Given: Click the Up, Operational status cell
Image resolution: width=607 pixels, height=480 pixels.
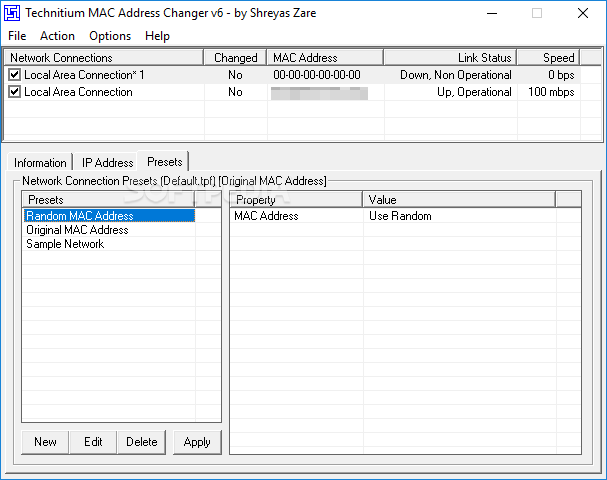Looking at the screenshot, I should (x=474, y=92).
